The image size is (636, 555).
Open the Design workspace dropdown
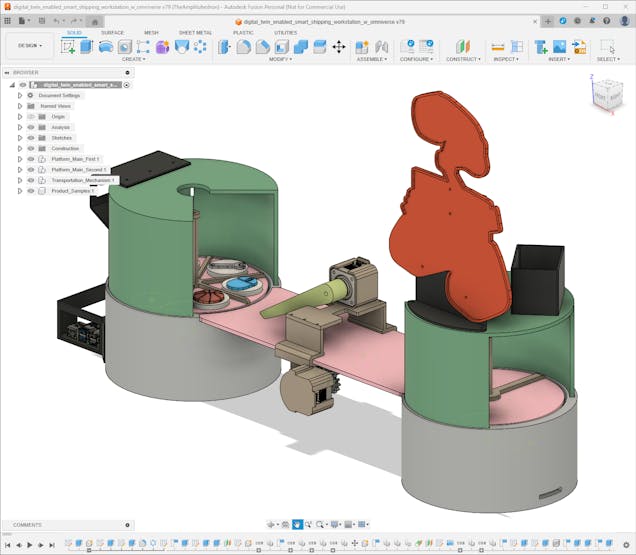click(26, 45)
